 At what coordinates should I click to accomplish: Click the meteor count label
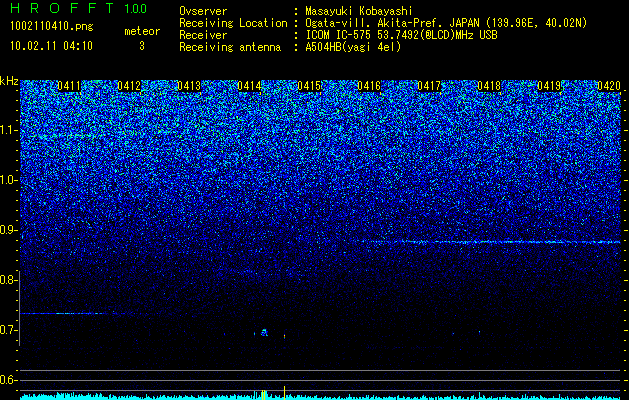click(142, 31)
